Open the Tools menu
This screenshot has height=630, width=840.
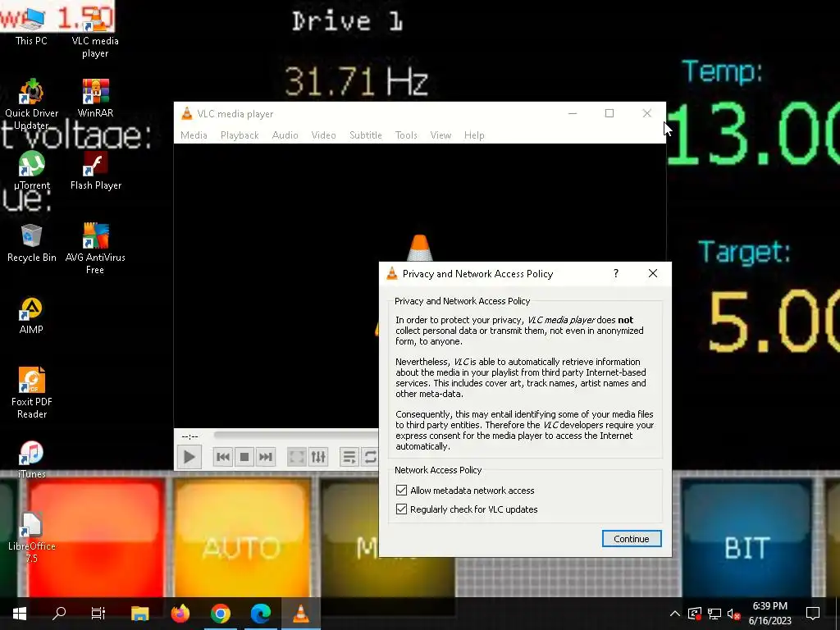click(406, 135)
